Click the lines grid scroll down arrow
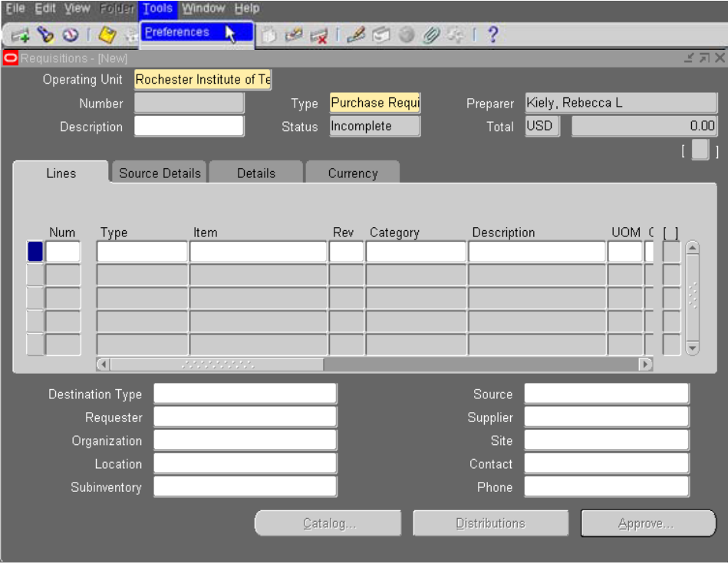Image resolution: width=728 pixels, height=564 pixels. 692,348
